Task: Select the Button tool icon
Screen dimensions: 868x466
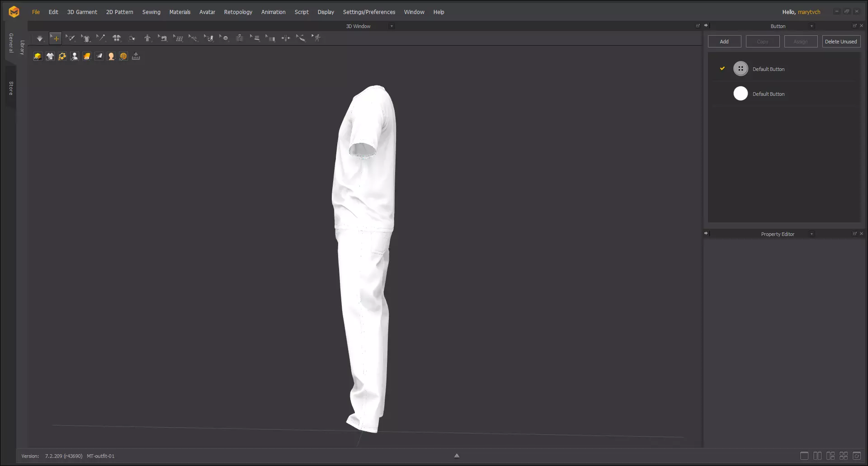Action: pyautogui.click(x=225, y=38)
